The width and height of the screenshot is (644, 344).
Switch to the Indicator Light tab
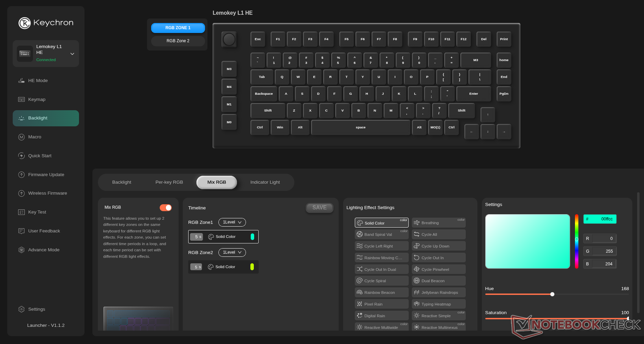pos(265,182)
